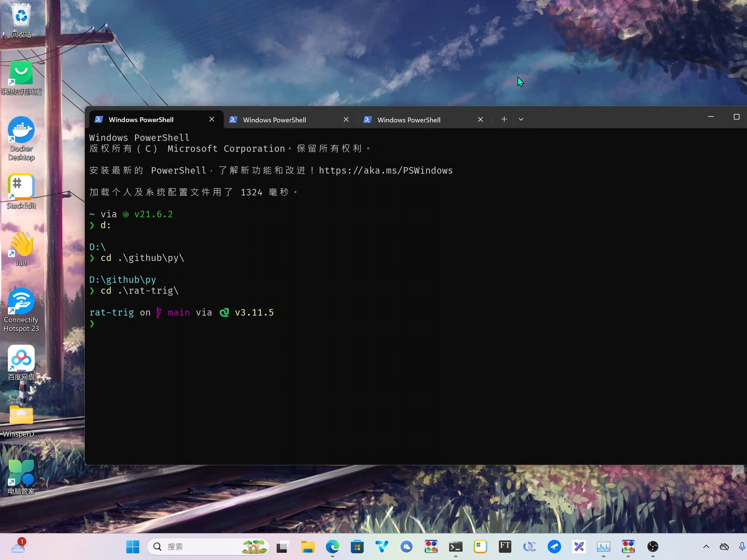Select the Recycle Bin desktop icon

pos(21,16)
